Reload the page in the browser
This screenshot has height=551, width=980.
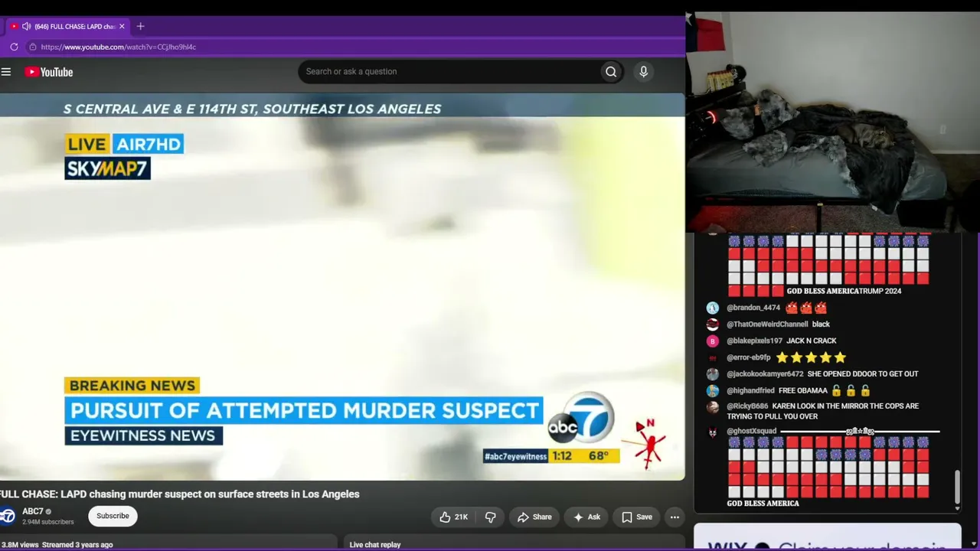(14, 47)
